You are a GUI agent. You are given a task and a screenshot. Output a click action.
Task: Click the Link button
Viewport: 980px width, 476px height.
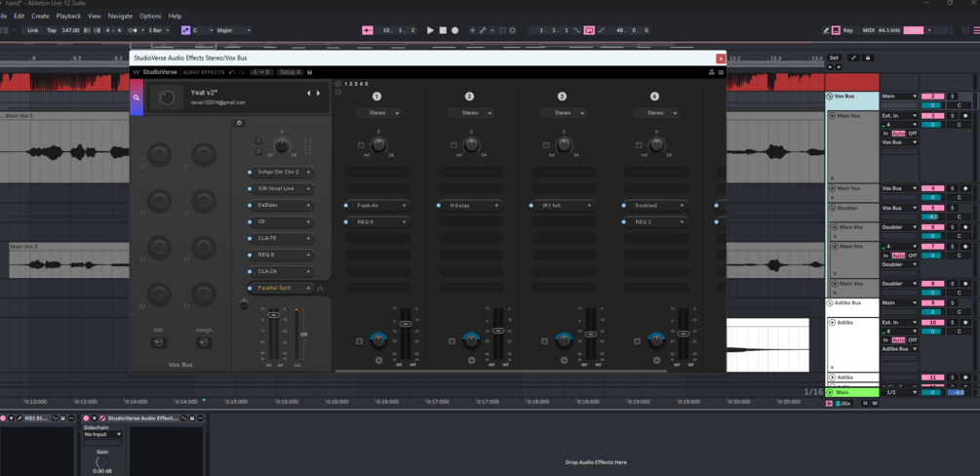point(32,30)
